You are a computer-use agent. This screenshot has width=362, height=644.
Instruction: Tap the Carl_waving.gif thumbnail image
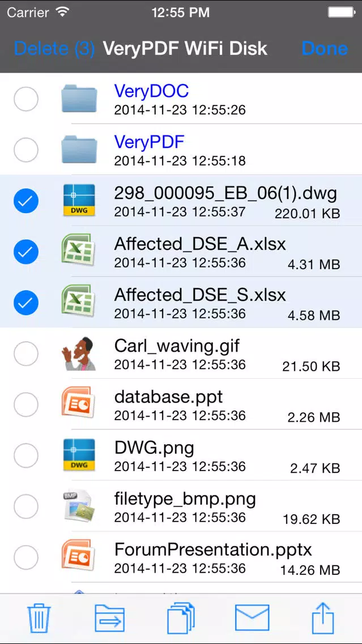[x=79, y=354]
